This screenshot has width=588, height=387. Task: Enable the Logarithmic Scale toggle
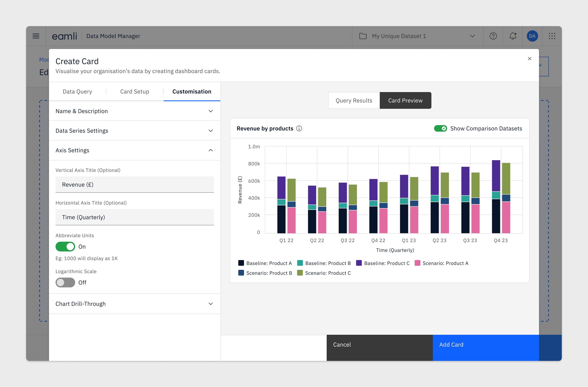65,282
